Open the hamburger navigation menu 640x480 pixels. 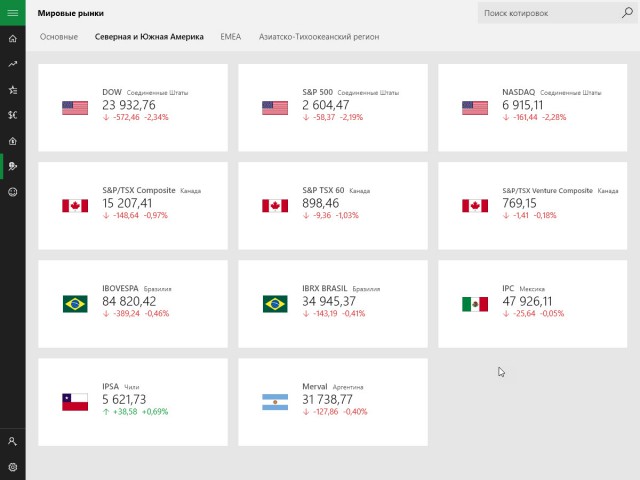click(x=13, y=13)
